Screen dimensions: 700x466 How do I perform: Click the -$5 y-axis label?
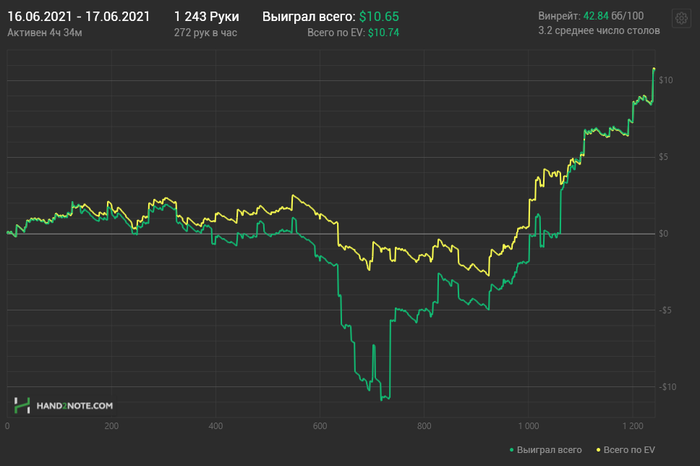click(665, 310)
